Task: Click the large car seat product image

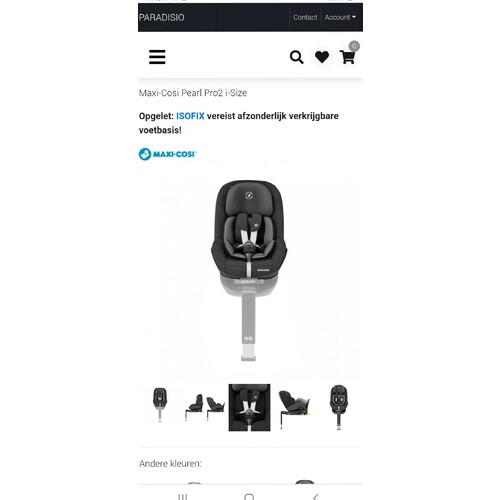Action: [x=249, y=271]
